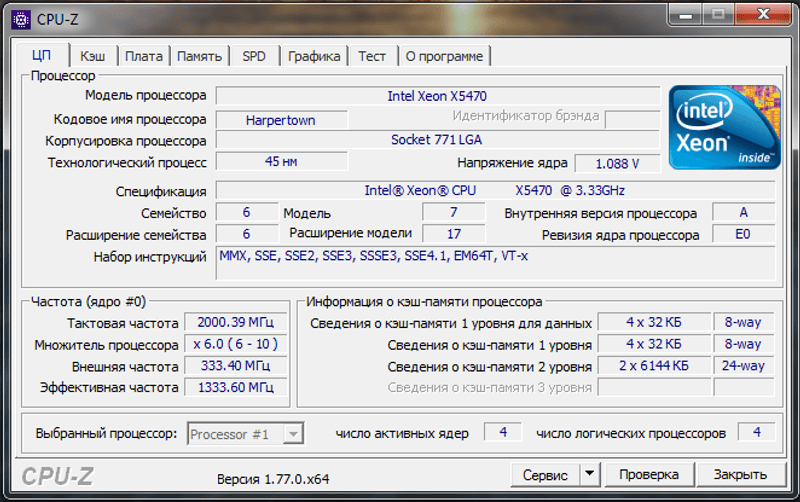Click the Harpertown code name field

[x=281, y=120]
